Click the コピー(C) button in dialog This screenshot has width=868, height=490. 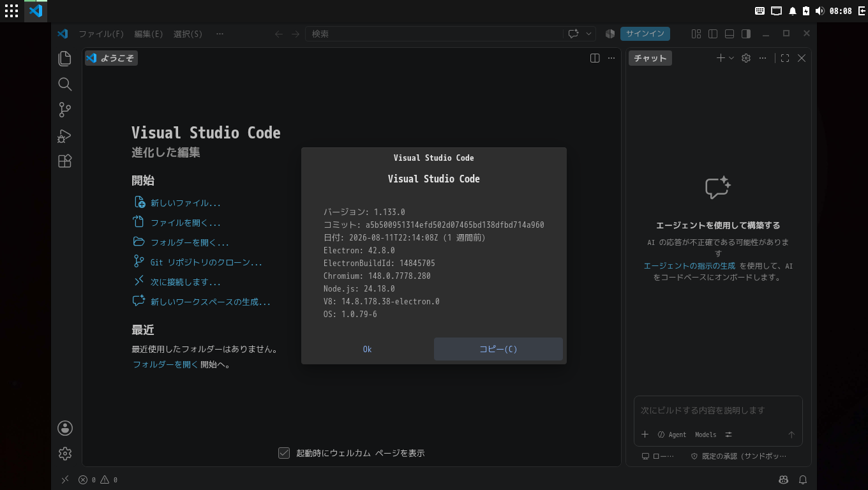498,349
